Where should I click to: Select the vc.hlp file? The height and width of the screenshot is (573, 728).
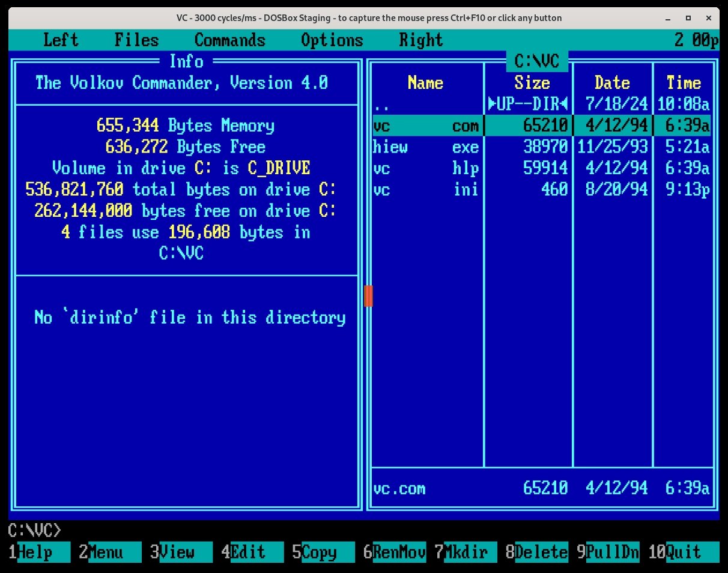(x=426, y=169)
